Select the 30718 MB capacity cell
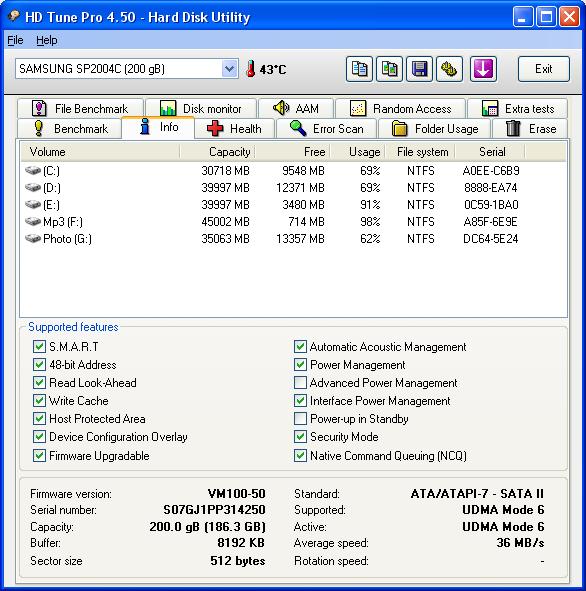586x591 pixels. (225, 171)
